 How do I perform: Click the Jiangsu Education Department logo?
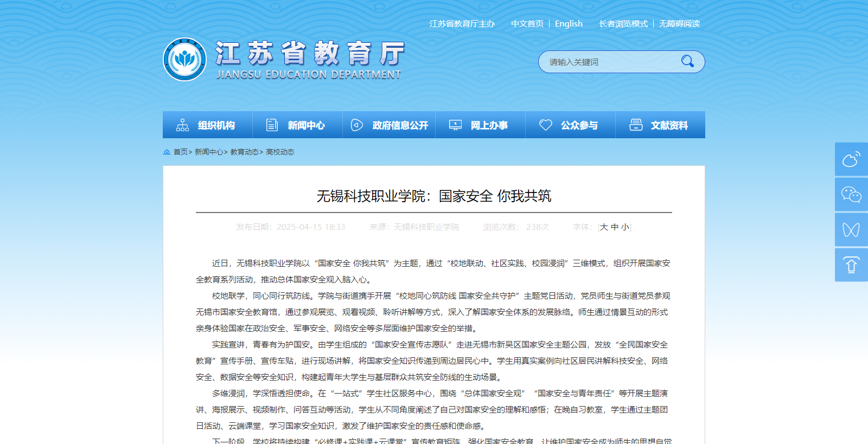point(185,60)
